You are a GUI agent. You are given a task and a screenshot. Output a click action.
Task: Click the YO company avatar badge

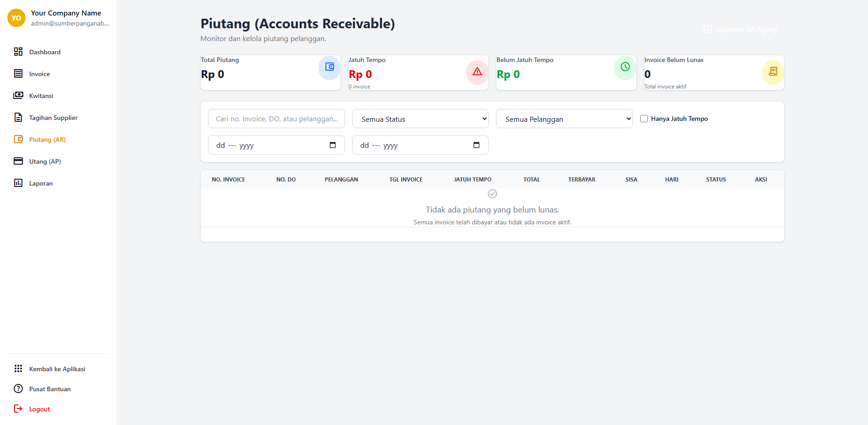coord(16,18)
